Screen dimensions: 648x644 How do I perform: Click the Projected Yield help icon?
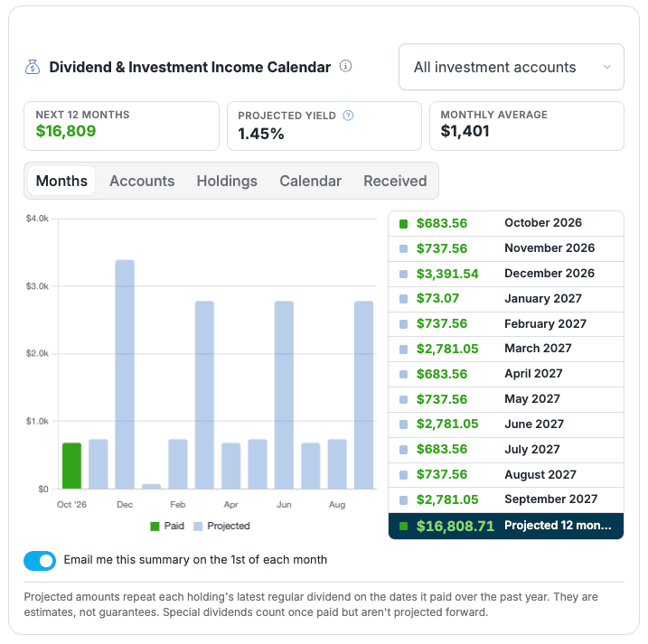(348, 116)
